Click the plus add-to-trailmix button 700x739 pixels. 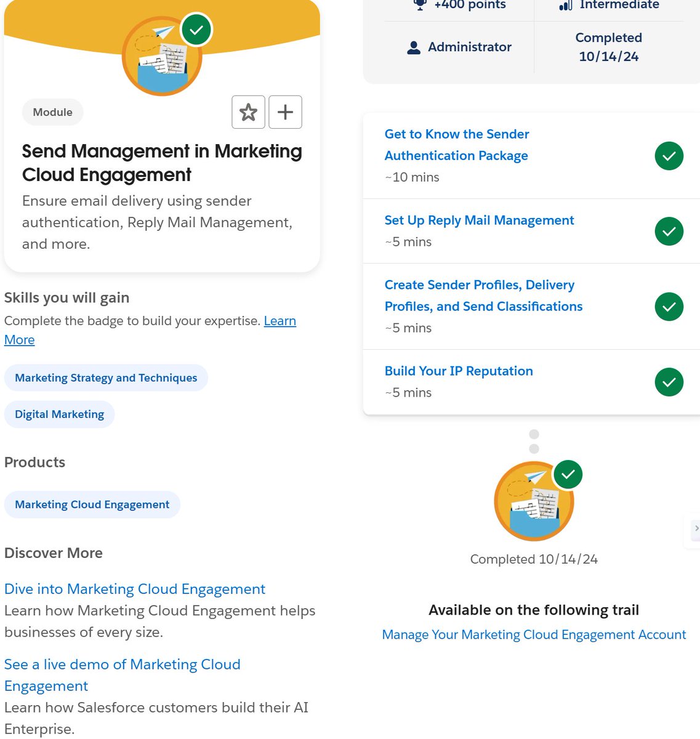point(285,112)
